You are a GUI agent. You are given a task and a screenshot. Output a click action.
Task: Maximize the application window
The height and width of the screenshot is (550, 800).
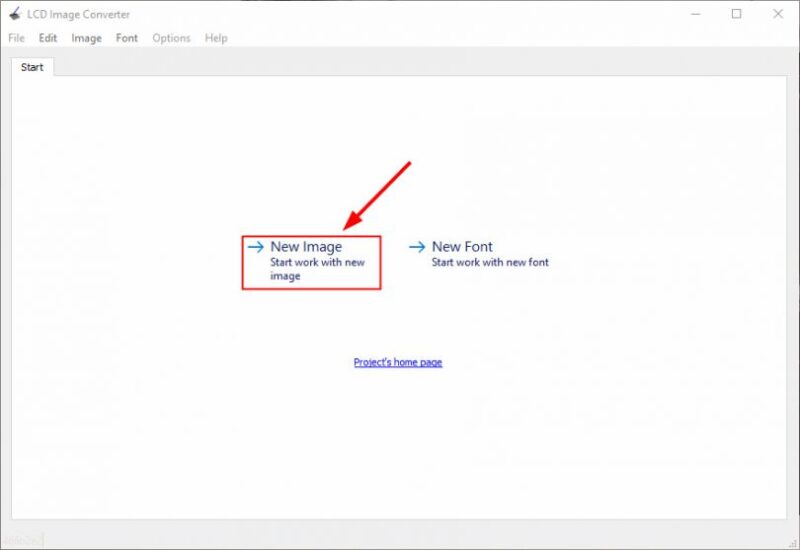coord(736,14)
